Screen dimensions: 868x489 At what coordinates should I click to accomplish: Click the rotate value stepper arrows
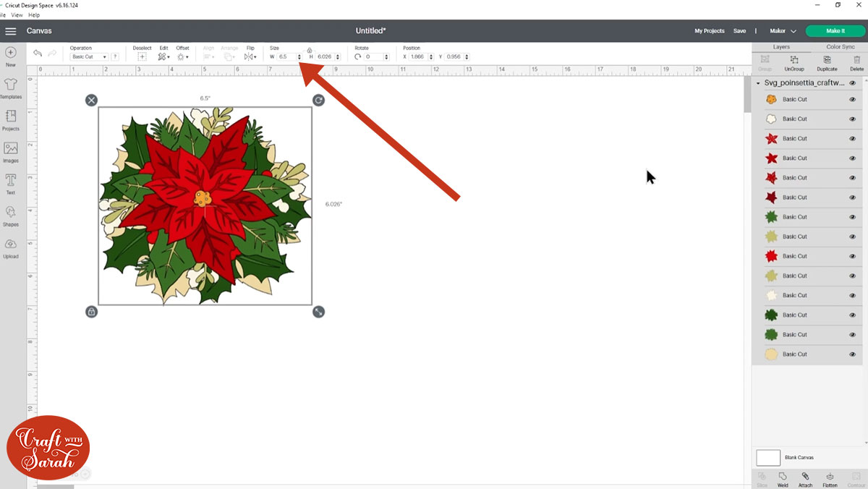pyautogui.click(x=386, y=56)
